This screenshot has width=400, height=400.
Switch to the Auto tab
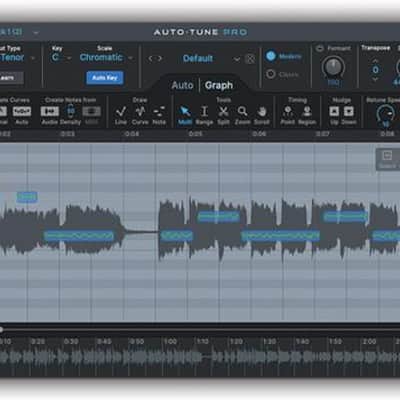pyautogui.click(x=182, y=85)
